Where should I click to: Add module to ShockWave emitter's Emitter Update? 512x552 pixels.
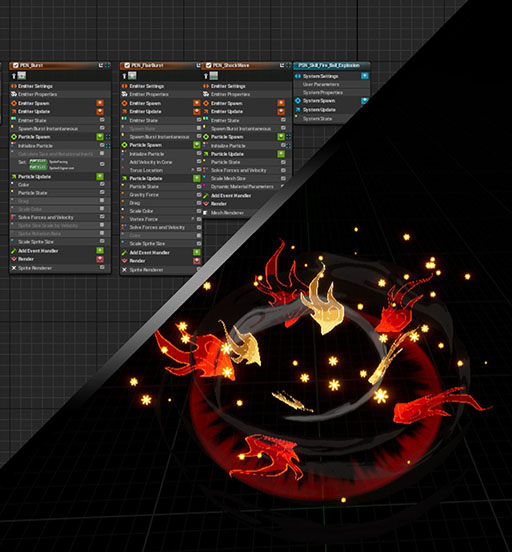(281, 111)
